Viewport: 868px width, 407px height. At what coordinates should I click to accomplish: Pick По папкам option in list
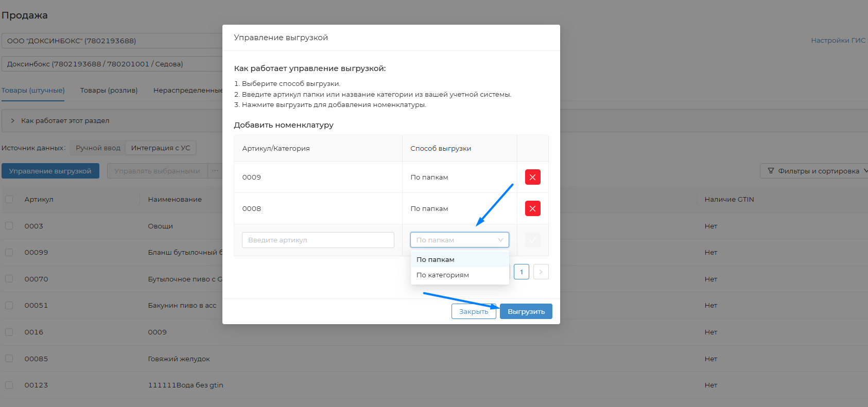pyautogui.click(x=436, y=259)
